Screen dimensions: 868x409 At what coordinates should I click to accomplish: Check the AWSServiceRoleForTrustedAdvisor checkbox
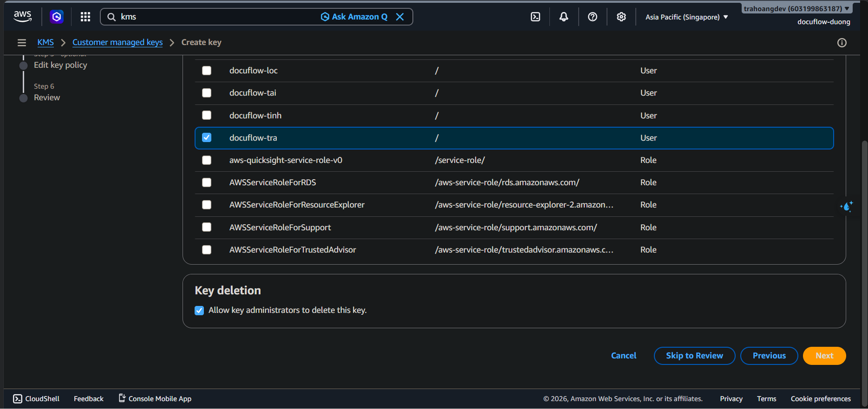click(207, 250)
